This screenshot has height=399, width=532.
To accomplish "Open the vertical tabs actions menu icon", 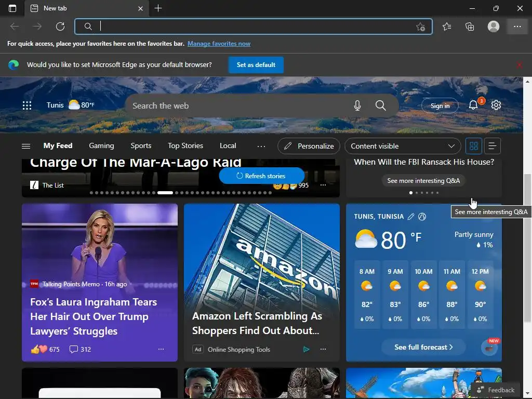I will tap(12, 8).
